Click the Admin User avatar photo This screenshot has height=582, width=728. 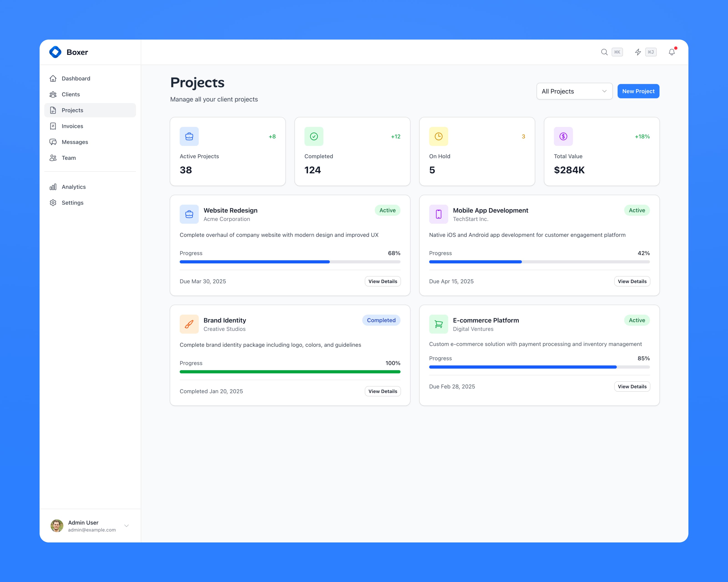pos(57,526)
